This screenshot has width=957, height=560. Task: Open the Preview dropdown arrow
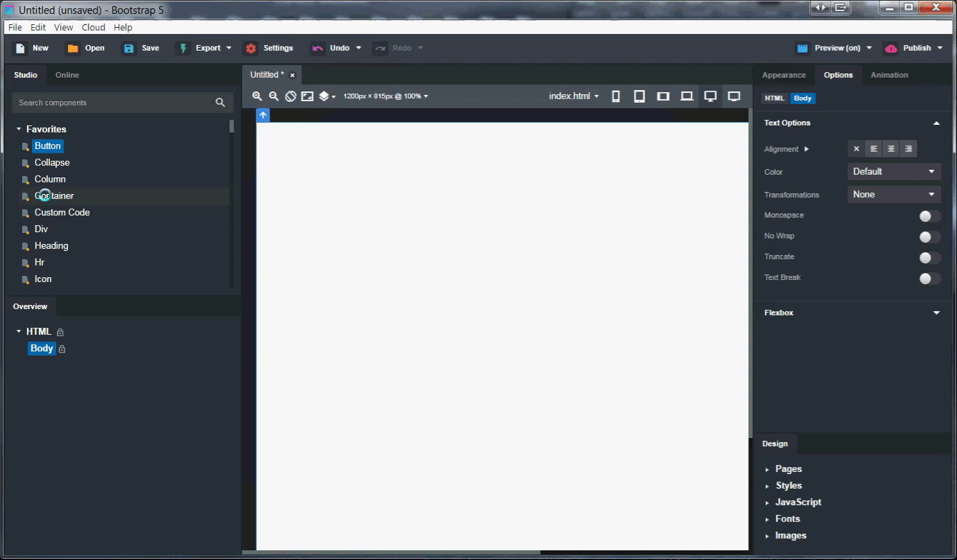[x=869, y=49]
